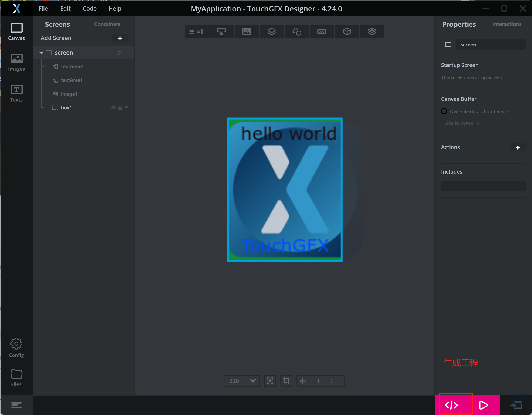Add a new screen with plus
This screenshot has width=532, height=415.
(120, 38)
